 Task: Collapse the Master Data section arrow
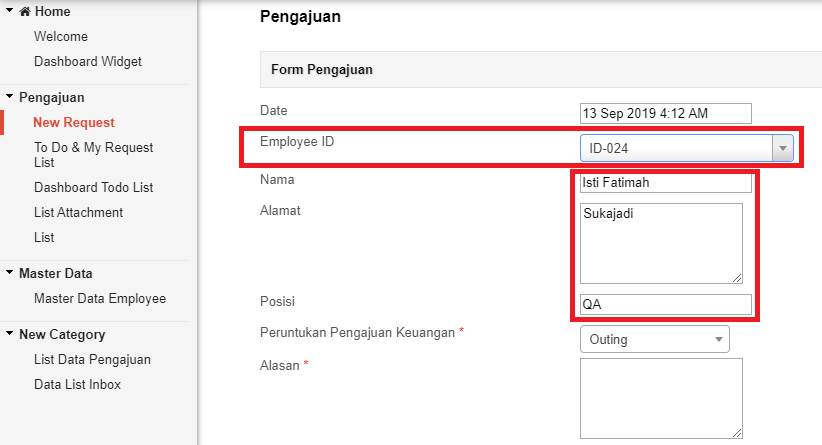[9, 273]
